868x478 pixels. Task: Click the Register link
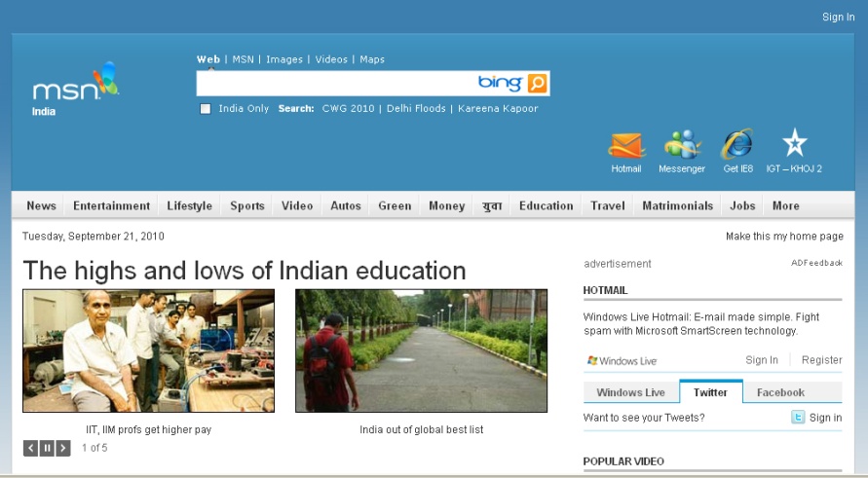[x=821, y=360]
